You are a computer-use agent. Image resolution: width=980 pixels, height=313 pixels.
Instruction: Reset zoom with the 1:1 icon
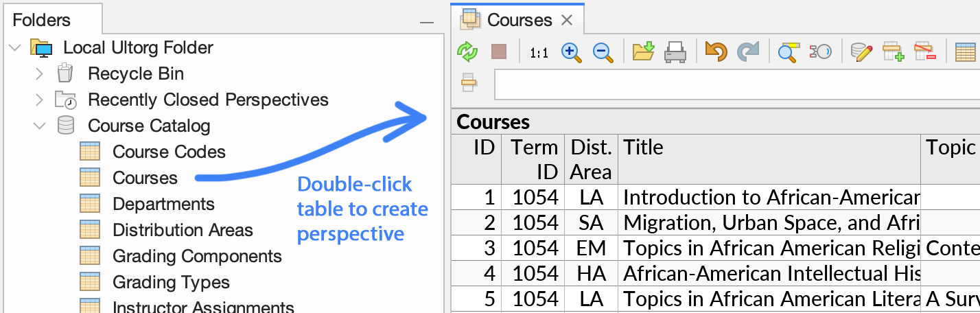click(539, 52)
